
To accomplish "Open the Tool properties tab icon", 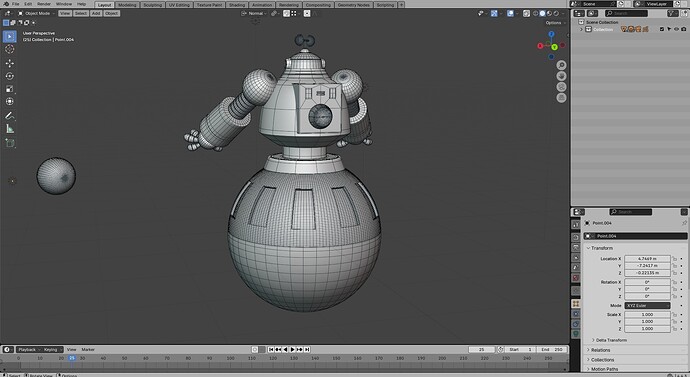I will click(x=576, y=225).
